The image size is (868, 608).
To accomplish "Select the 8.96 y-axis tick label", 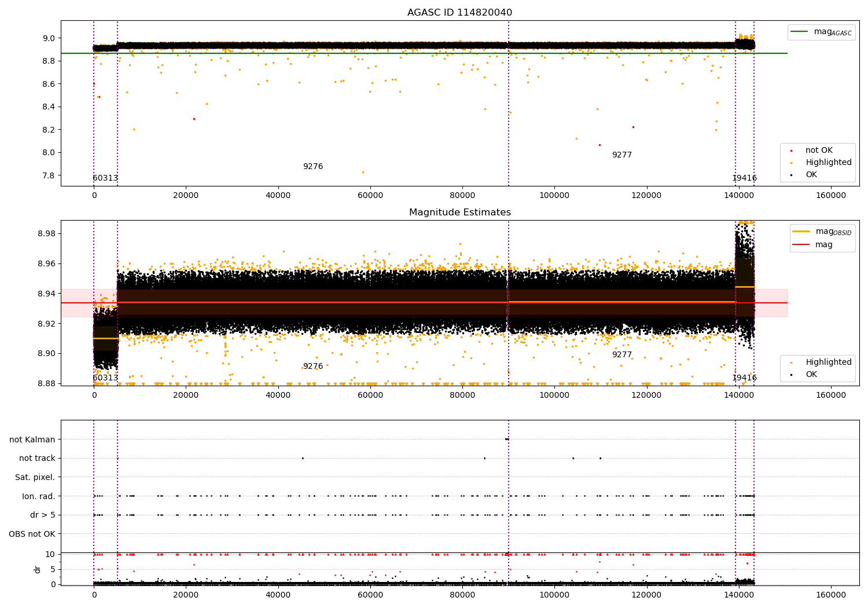I will [x=47, y=264].
